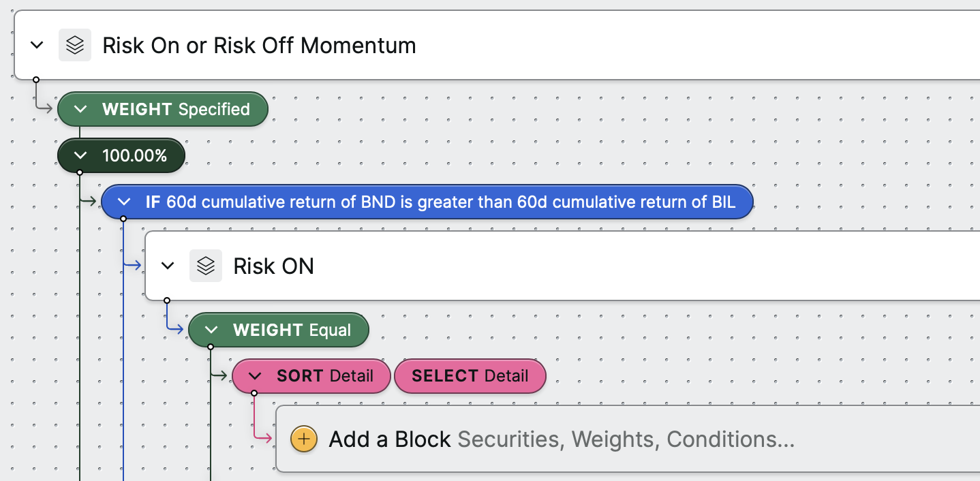Collapse the WEIGHT Equal chevron
The height and width of the screenshot is (481, 980).
click(211, 330)
